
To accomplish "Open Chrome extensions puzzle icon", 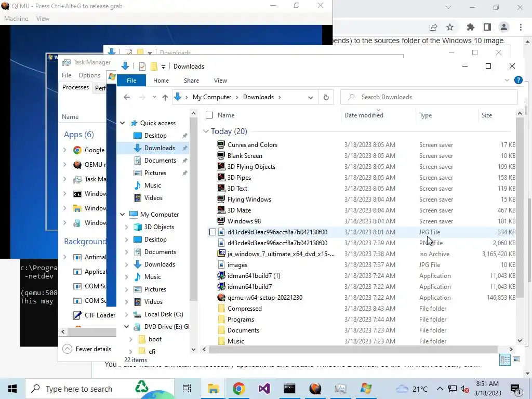I will [471, 27].
